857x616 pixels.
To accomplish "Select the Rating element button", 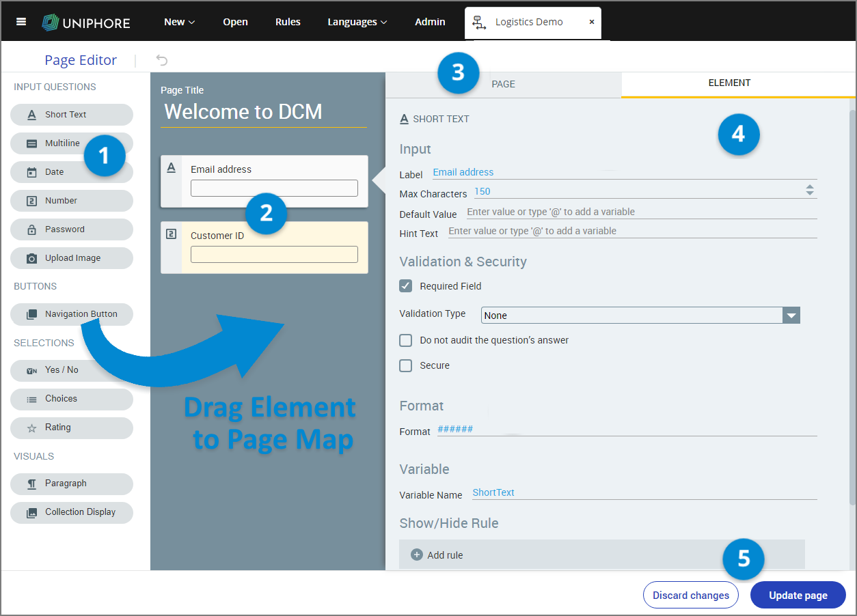I will (72, 428).
